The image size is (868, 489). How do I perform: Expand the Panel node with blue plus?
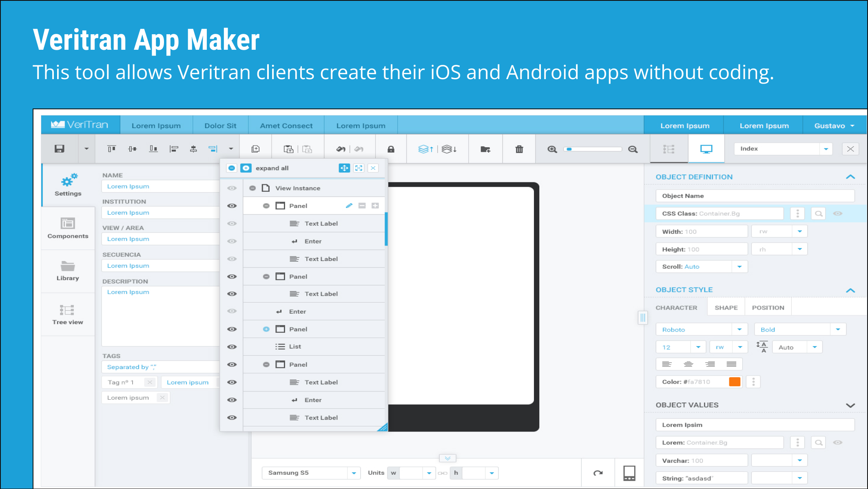tap(266, 329)
